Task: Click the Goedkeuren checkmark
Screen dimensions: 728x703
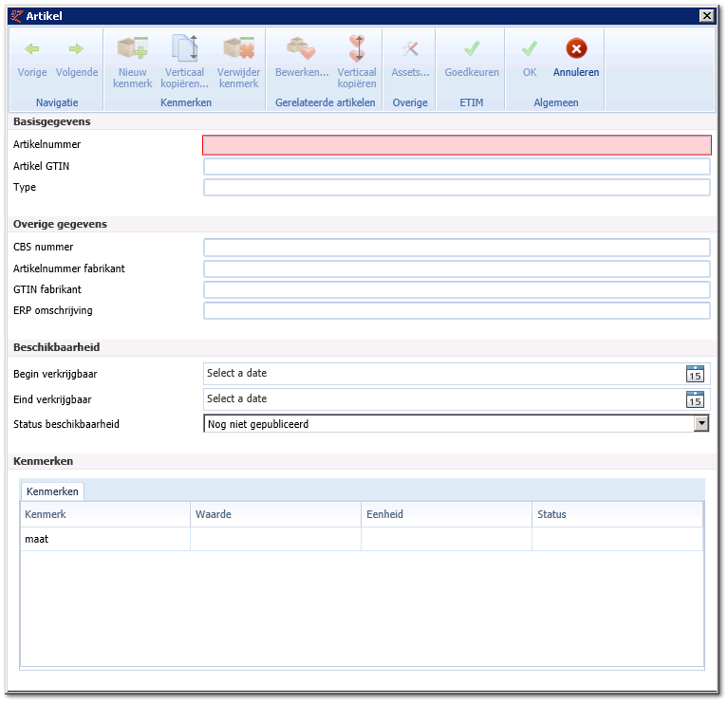Action: coord(472,48)
